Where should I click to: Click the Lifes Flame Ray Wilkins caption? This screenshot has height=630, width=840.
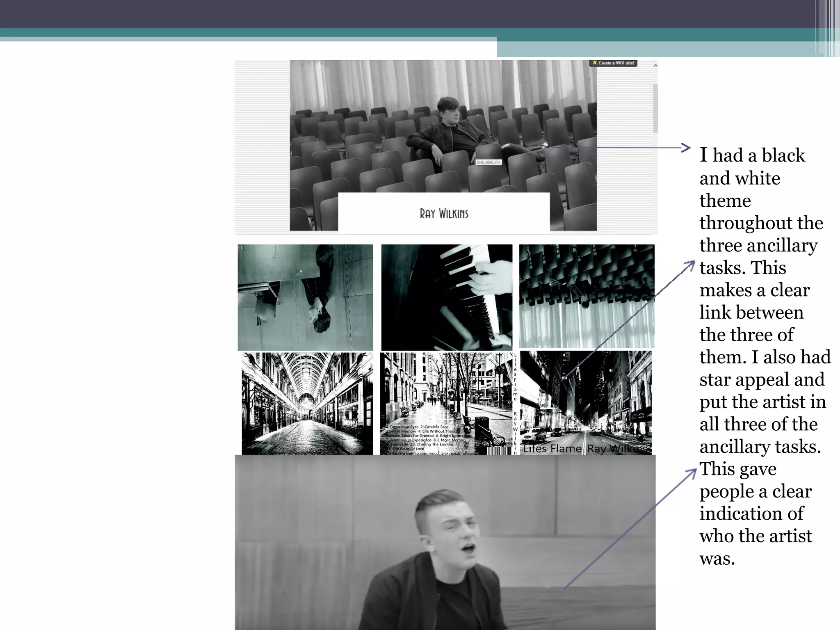coord(586,449)
